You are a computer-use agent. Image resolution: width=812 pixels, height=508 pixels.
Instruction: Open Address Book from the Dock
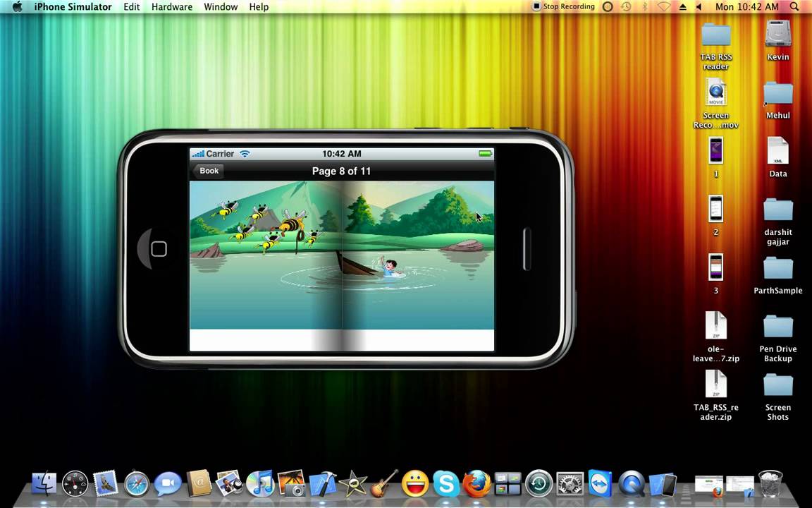point(198,483)
